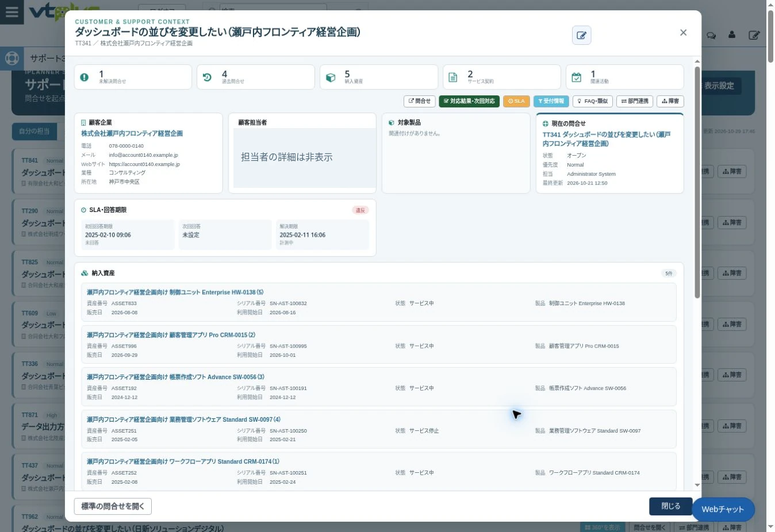Click the 障害 button in the dialog toolbar
The height and width of the screenshot is (532, 775).
(670, 101)
